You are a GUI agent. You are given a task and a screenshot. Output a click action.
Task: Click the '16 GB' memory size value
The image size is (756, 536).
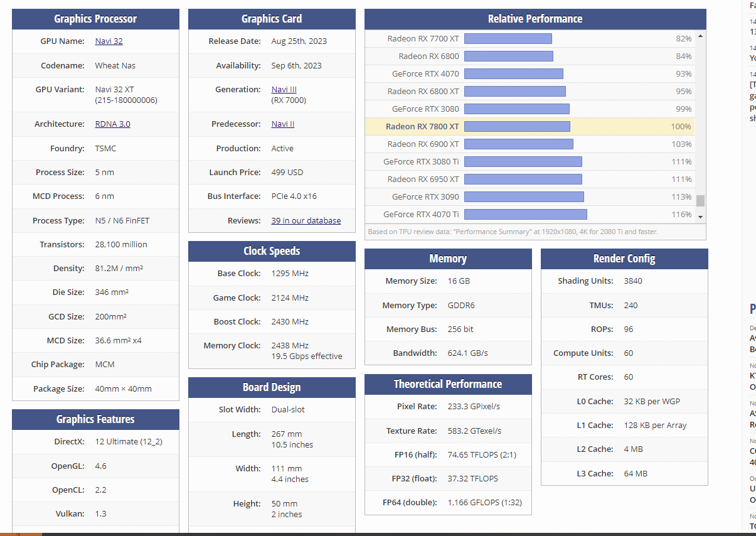point(457,281)
